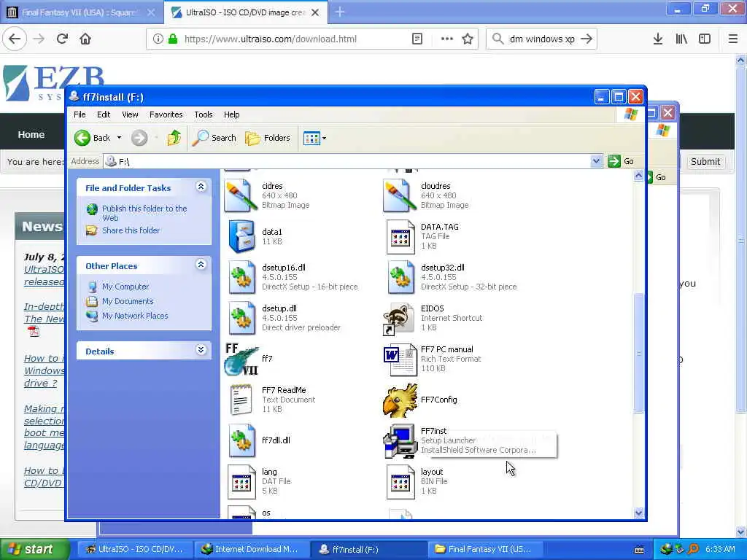Collapse the Other Places panel
Screen dimensions: 747x560
pyautogui.click(x=201, y=265)
